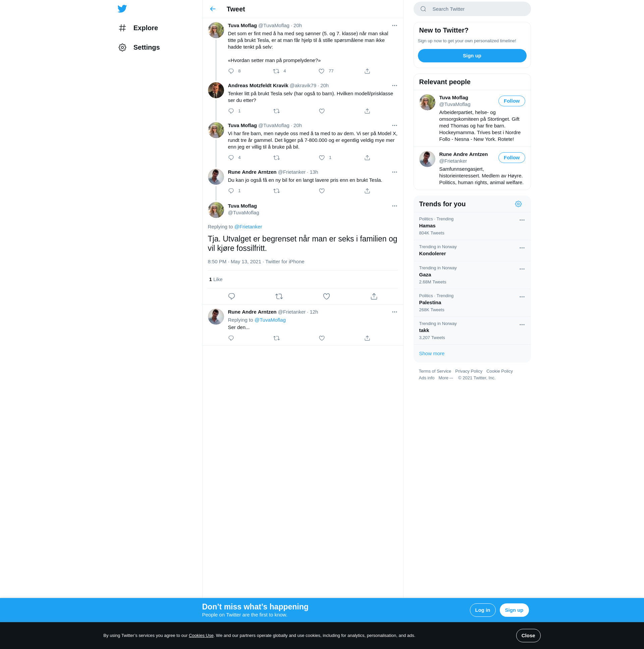Screen dimensions: 644x649
Task: Like Rune Andre Arntzen's 13h tweet
Action: coord(322,191)
